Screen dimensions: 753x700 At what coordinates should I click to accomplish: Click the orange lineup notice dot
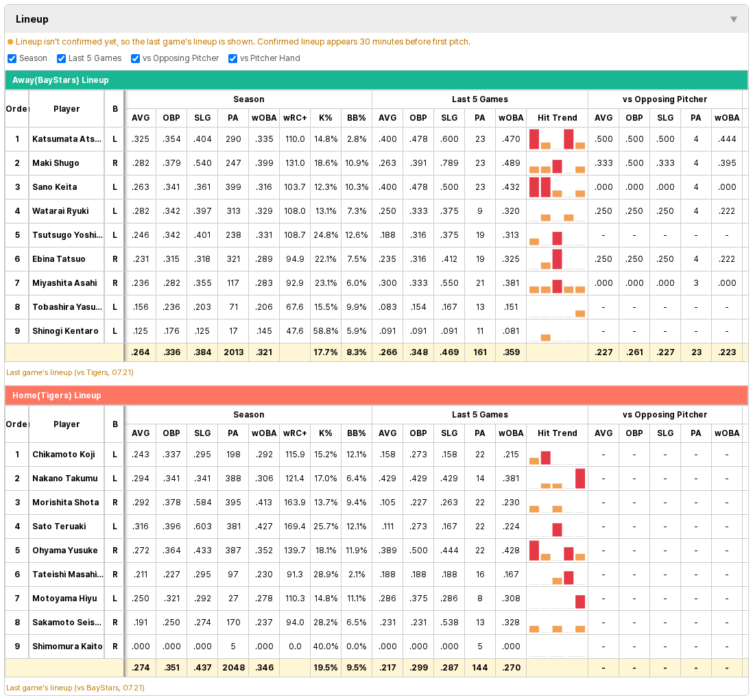pyautogui.click(x=10, y=43)
